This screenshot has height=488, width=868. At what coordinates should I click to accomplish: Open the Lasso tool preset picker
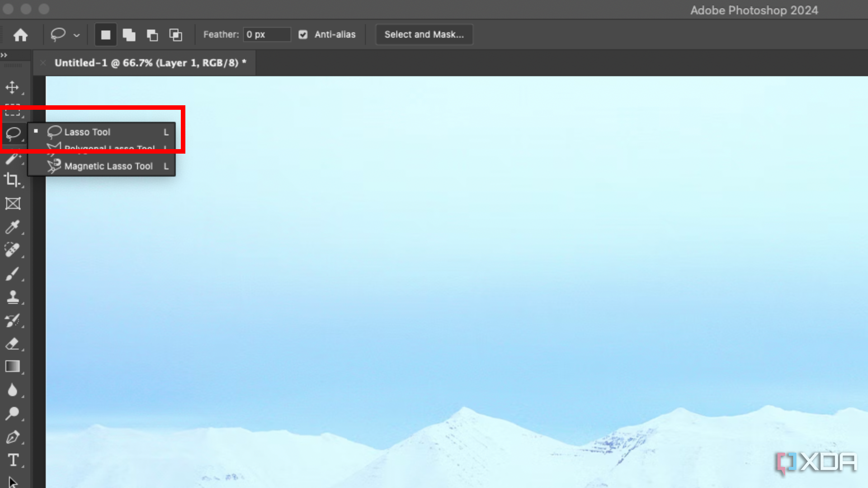(76, 35)
